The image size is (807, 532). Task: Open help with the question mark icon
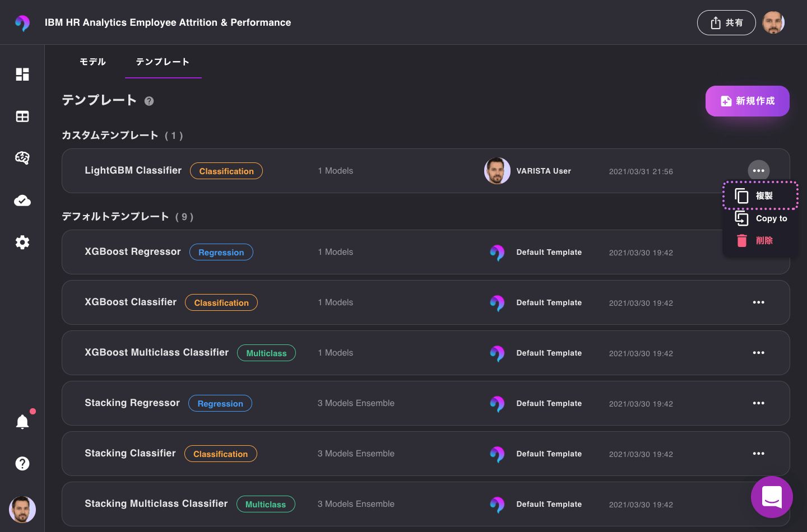pyautogui.click(x=22, y=463)
